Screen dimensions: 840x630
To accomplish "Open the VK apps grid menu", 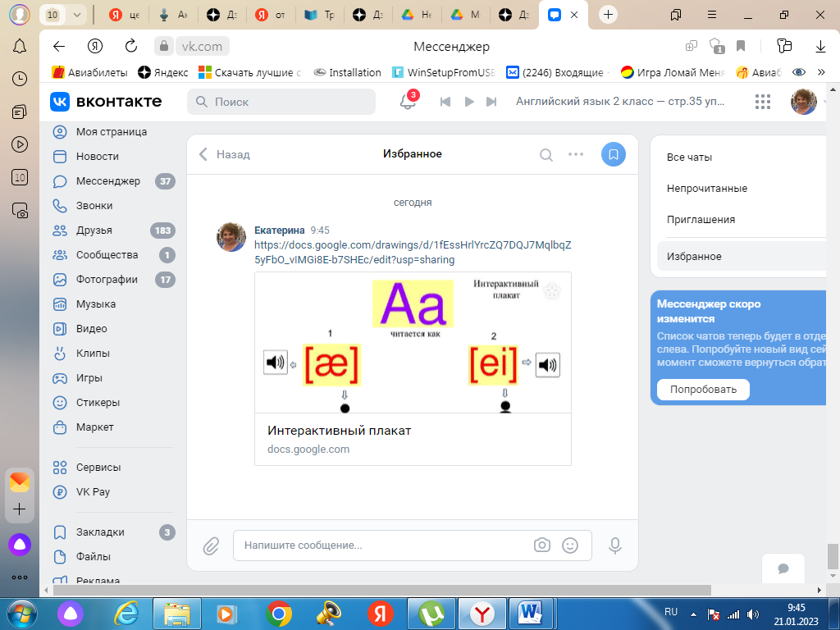I will [763, 102].
